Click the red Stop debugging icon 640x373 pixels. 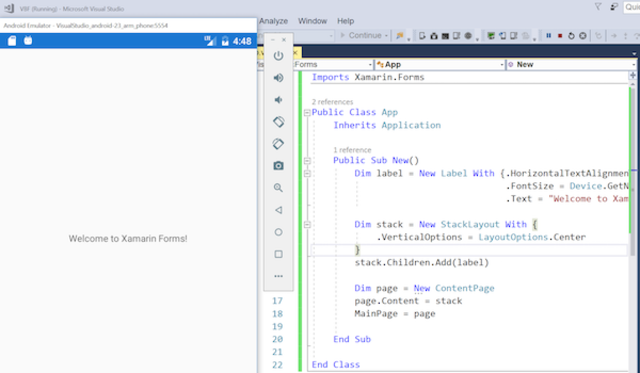[560, 36]
